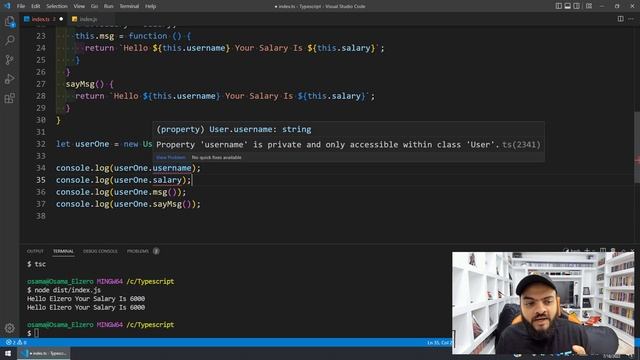Click unsaved dot on index.ts tab
The width and height of the screenshot is (640, 360).
(x=61, y=19)
